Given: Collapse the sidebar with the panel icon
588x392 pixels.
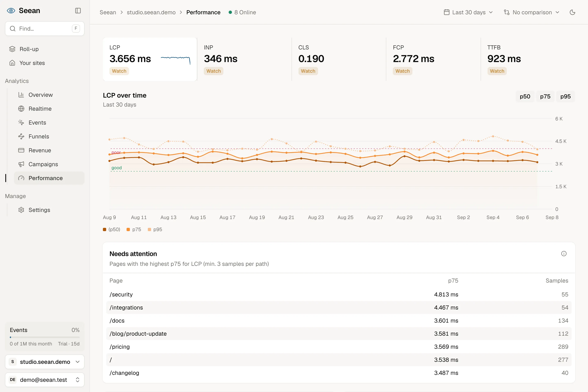Looking at the screenshot, I should click(78, 10).
